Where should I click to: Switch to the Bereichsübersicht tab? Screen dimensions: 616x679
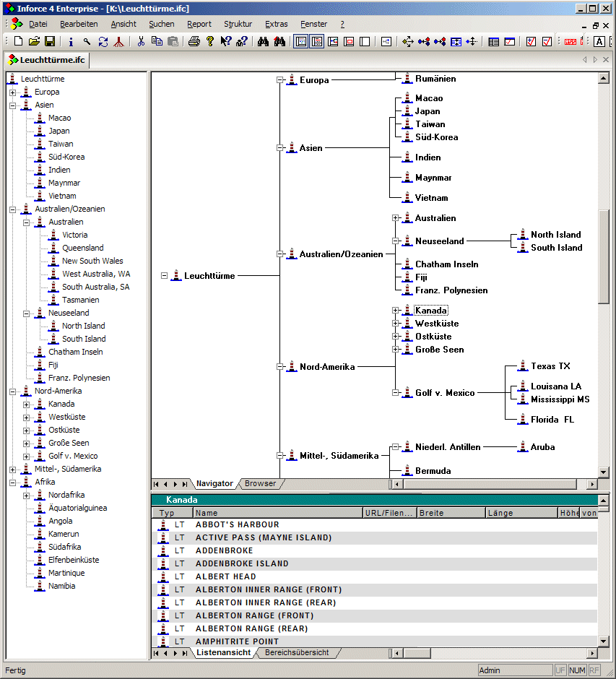(x=296, y=652)
